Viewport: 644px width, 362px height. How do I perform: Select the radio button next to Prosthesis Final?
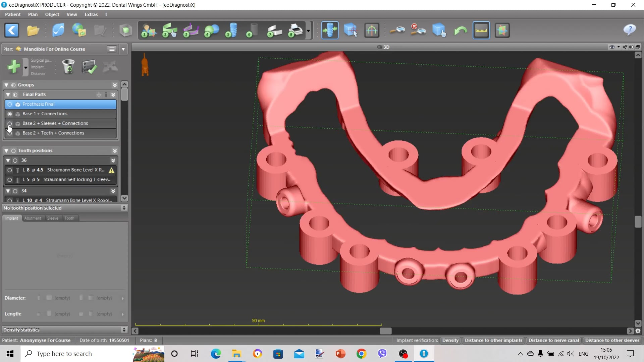(x=9, y=104)
